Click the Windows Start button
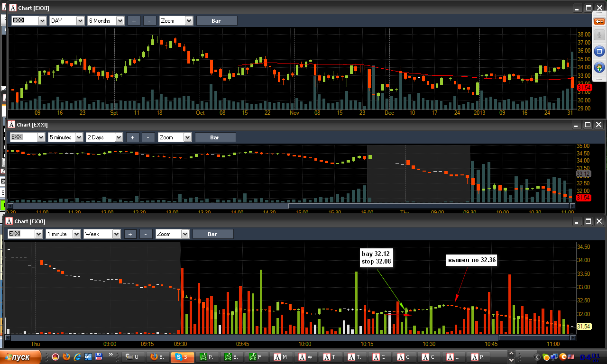Image resolution: width=607 pixels, height=364 pixels. coord(21,357)
